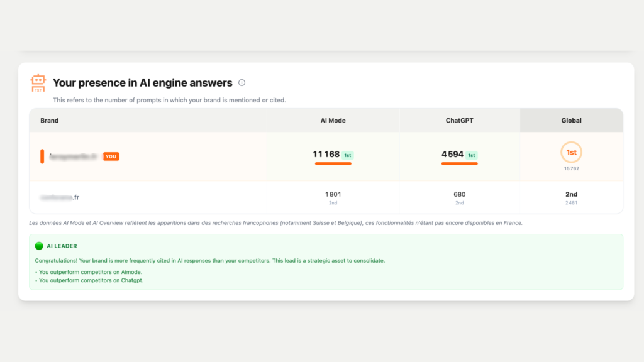The width and height of the screenshot is (644, 362).
Task: Click the competitor ChatGPT value 680
Action: pyautogui.click(x=459, y=194)
